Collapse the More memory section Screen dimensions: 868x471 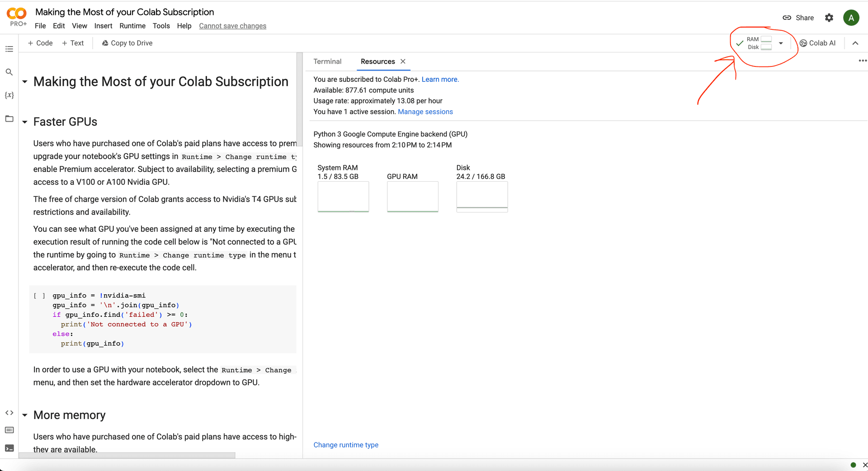tap(25, 415)
